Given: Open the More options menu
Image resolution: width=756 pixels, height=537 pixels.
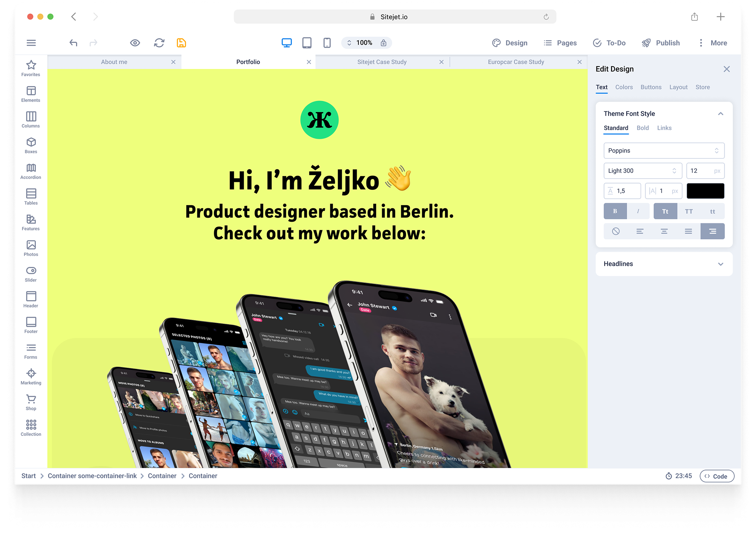Looking at the screenshot, I should click(x=713, y=43).
